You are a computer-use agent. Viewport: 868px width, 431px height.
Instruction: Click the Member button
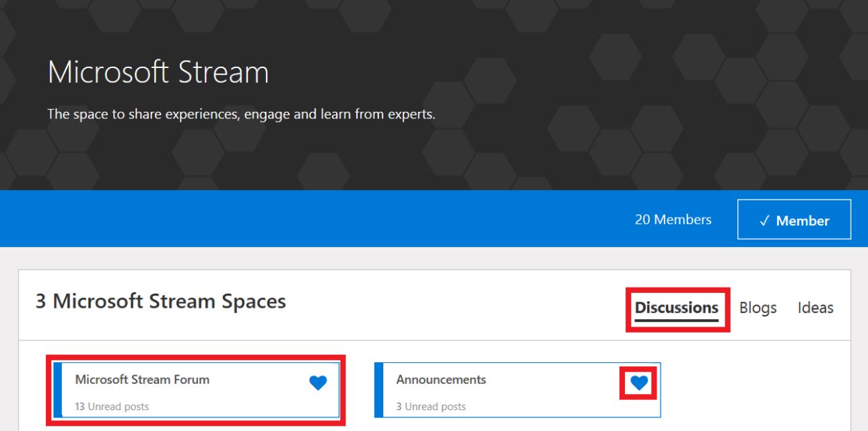(794, 220)
